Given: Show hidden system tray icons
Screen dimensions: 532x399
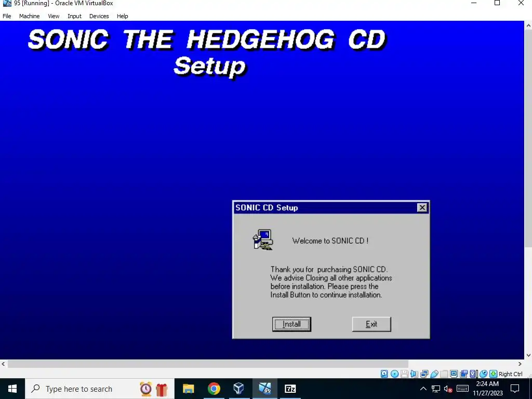Looking at the screenshot, I should (x=423, y=389).
